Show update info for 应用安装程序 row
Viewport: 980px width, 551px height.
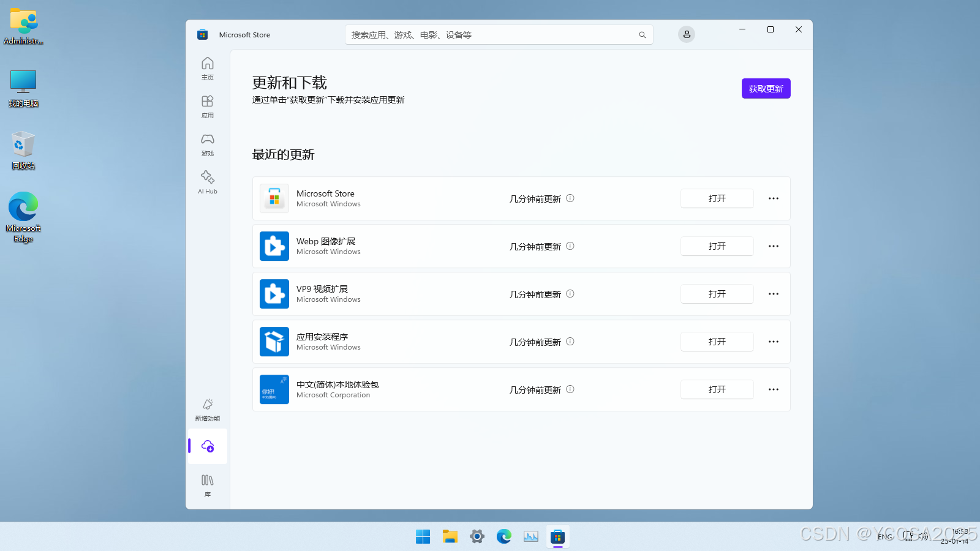click(x=570, y=342)
